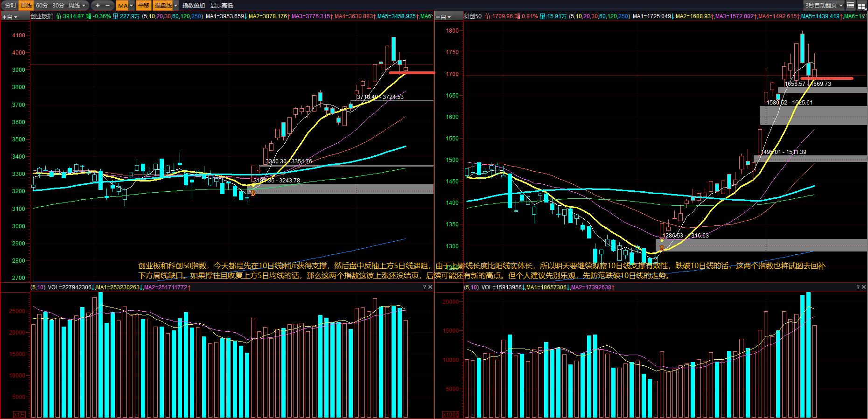The height and width of the screenshot is (419, 868).
Task: Open the 创业板指 index name link
Action: [x=42, y=16]
